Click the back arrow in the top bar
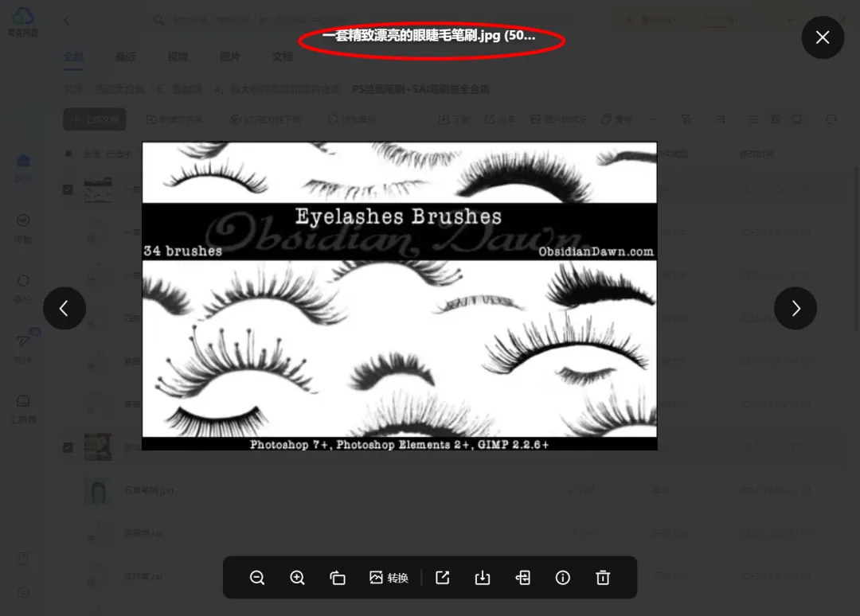This screenshot has height=616, width=860. (67, 20)
